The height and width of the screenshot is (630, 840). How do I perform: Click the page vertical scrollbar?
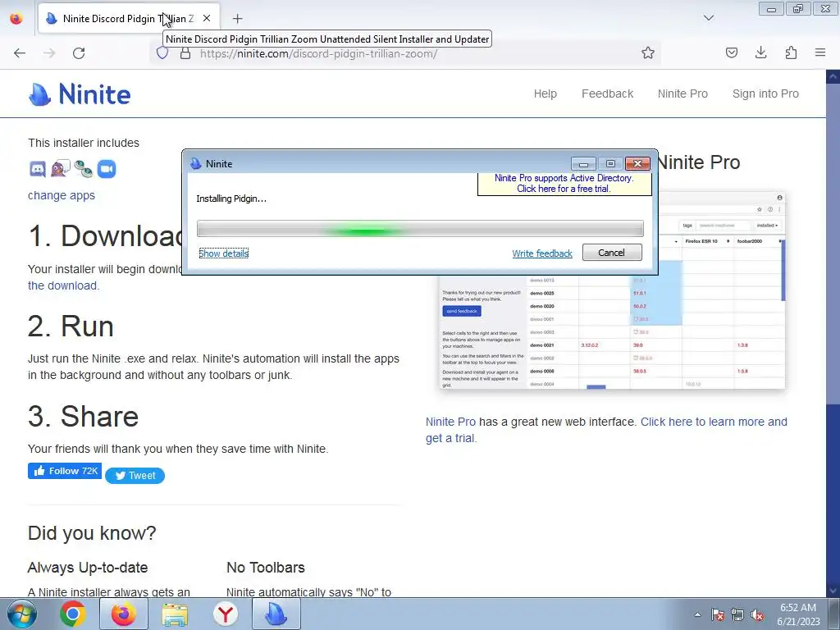833,333
